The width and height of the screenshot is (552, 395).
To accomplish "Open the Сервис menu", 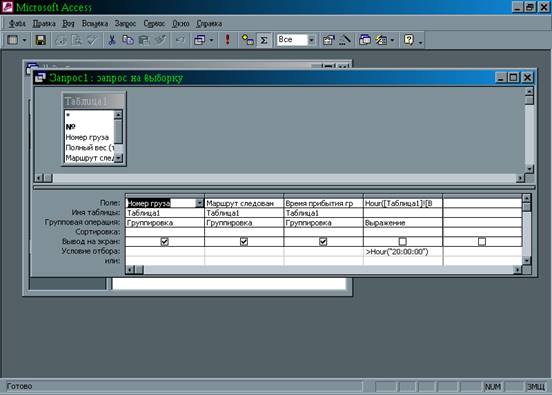I will (154, 24).
